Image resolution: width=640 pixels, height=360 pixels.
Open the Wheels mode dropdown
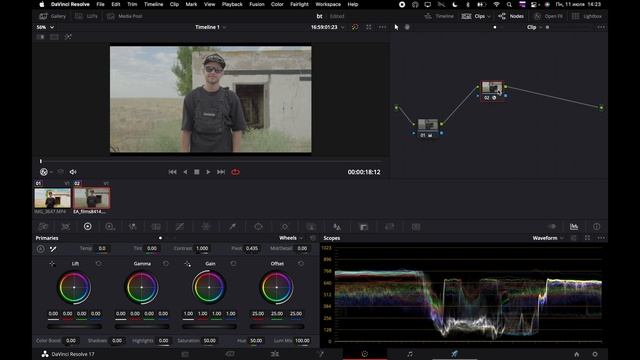pos(291,238)
